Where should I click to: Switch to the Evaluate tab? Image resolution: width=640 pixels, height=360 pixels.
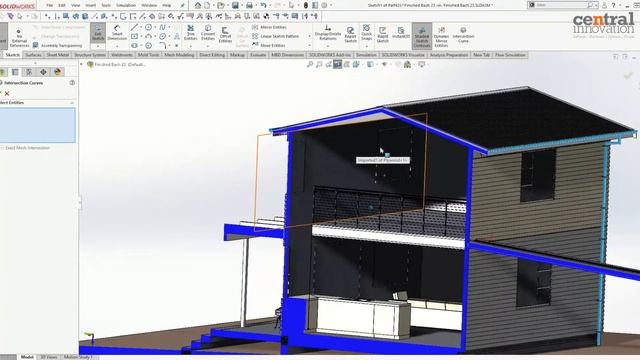pyautogui.click(x=258, y=55)
